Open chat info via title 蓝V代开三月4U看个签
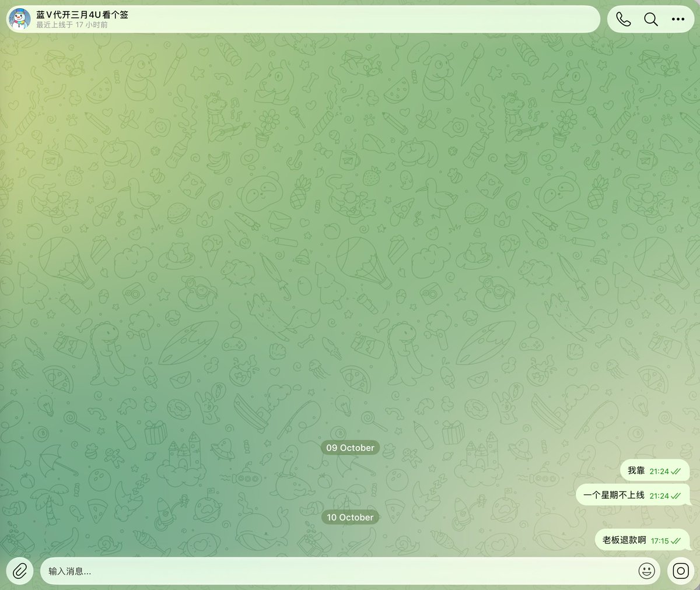 click(82, 14)
